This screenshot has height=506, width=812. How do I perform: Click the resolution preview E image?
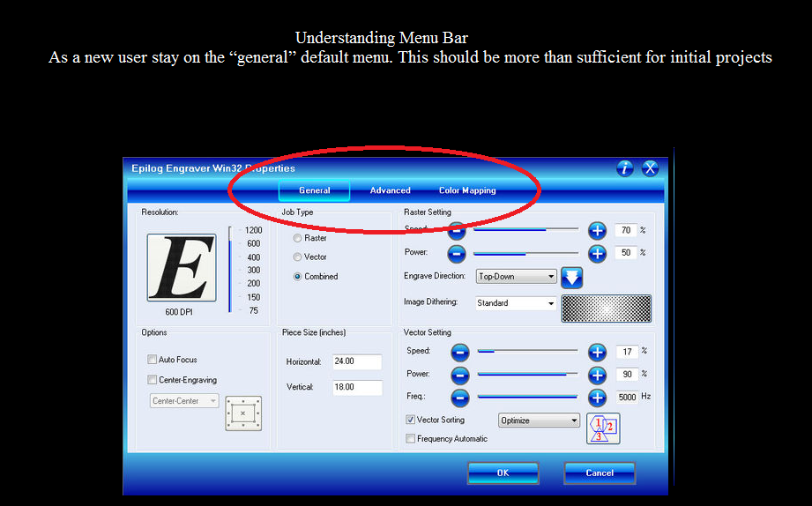182,268
